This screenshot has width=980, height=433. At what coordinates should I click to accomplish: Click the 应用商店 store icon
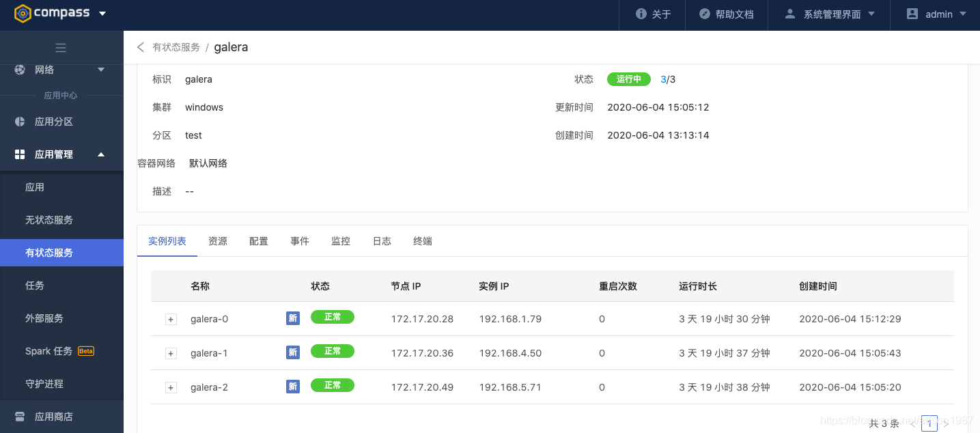[x=20, y=417]
